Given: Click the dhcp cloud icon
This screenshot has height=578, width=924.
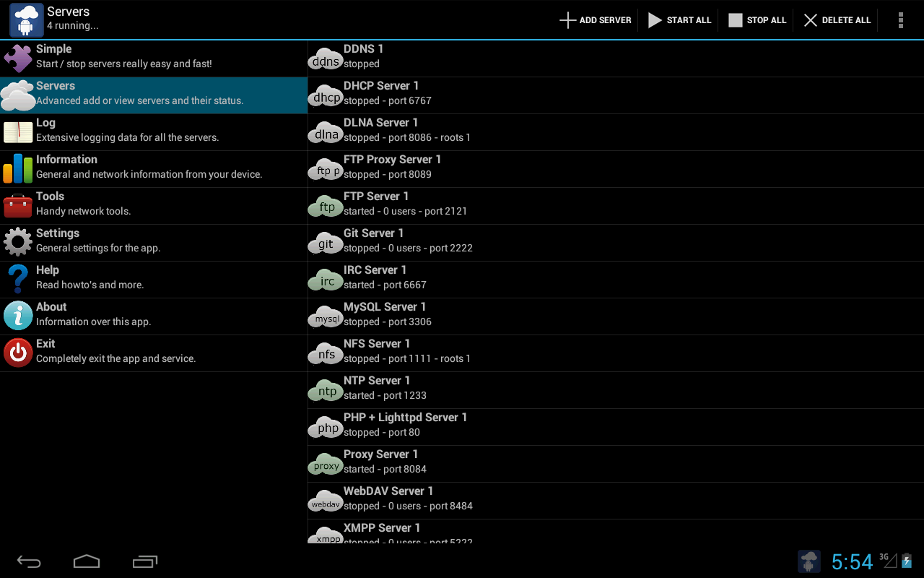Looking at the screenshot, I should coord(326,97).
